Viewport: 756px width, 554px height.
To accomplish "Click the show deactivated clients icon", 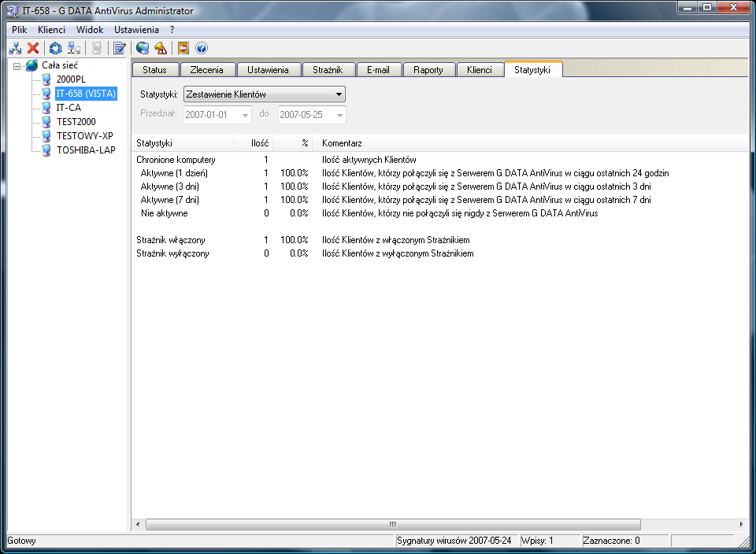I will [x=74, y=48].
